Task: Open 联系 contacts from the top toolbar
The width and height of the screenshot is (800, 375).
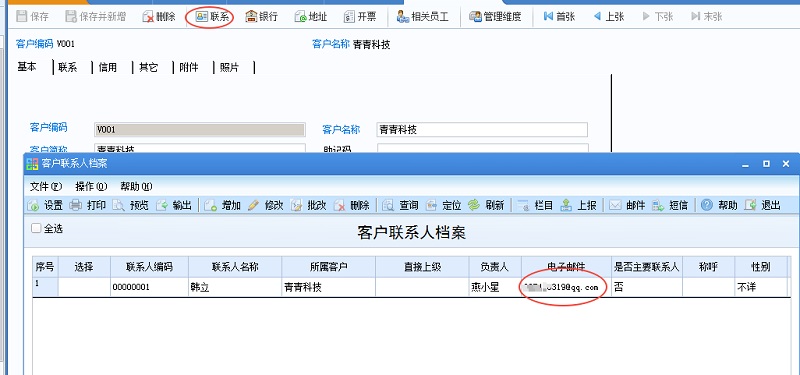Action: point(212,17)
